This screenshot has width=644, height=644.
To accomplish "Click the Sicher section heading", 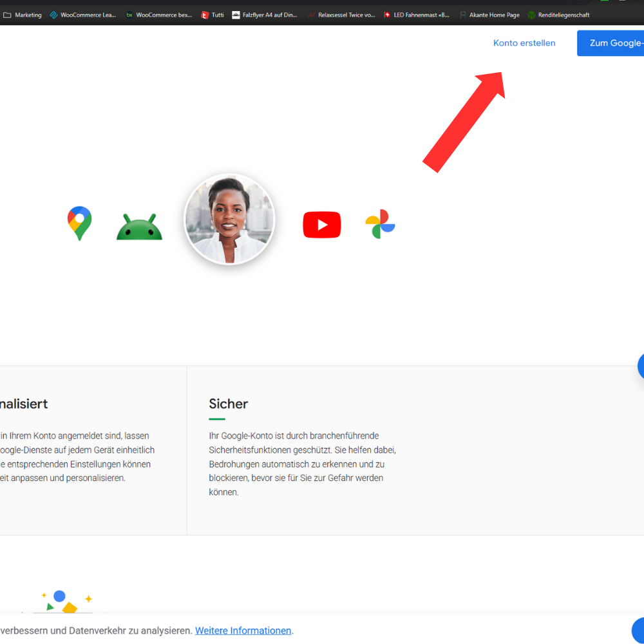I will [228, 404].
